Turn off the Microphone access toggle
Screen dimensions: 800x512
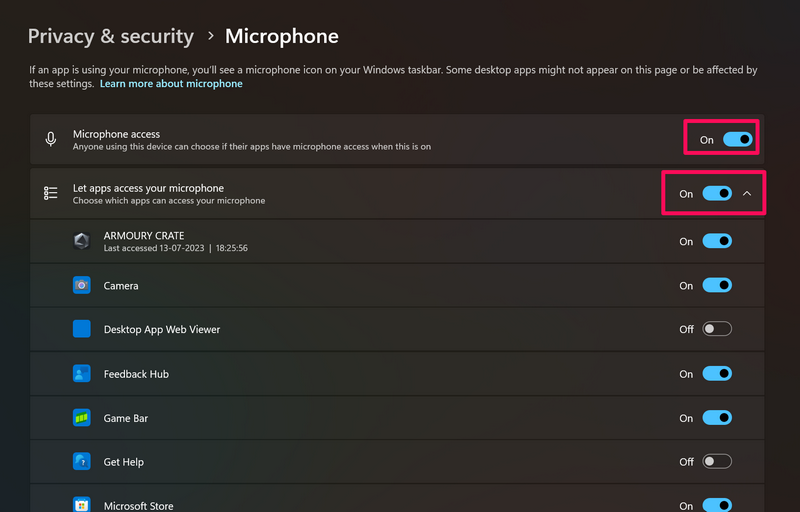[737, 139]
